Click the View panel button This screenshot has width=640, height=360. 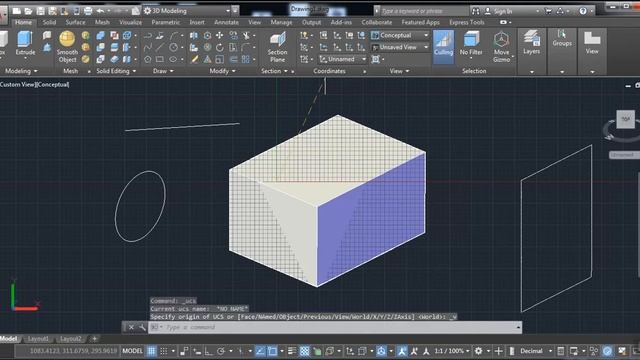[592, 42]
